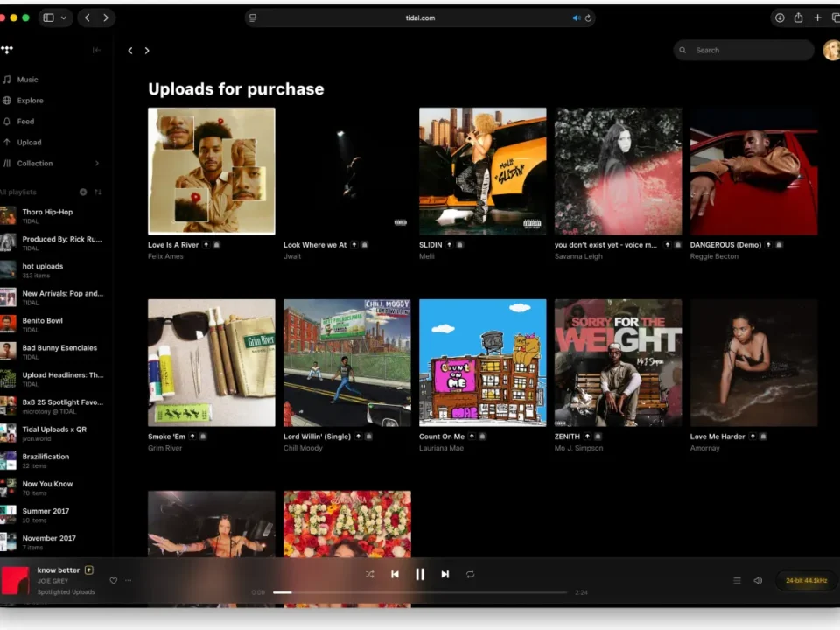This screenshot has width=840, height=630.
Task: Create a new playlist with plus icon
Action: pyautogui.click(x=83, y=192)
